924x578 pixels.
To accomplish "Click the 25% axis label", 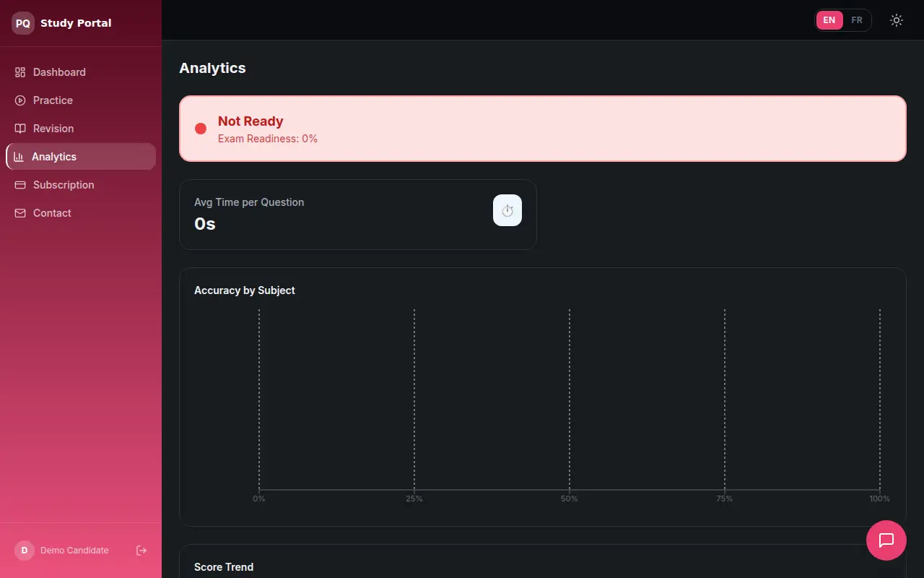I will pyautogui.click(x=414, y=499).
